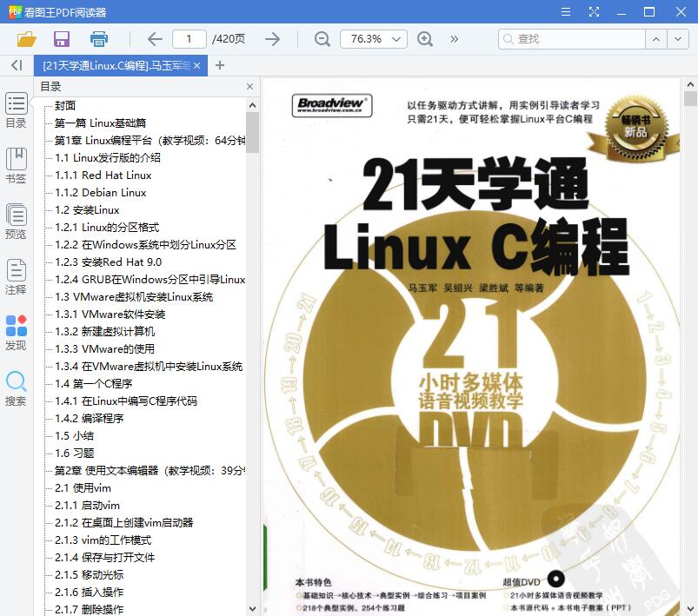Open the 书签 (bookmarks) sidebar panel
Viewport: 698px width, 616px height.
point(16,166)
